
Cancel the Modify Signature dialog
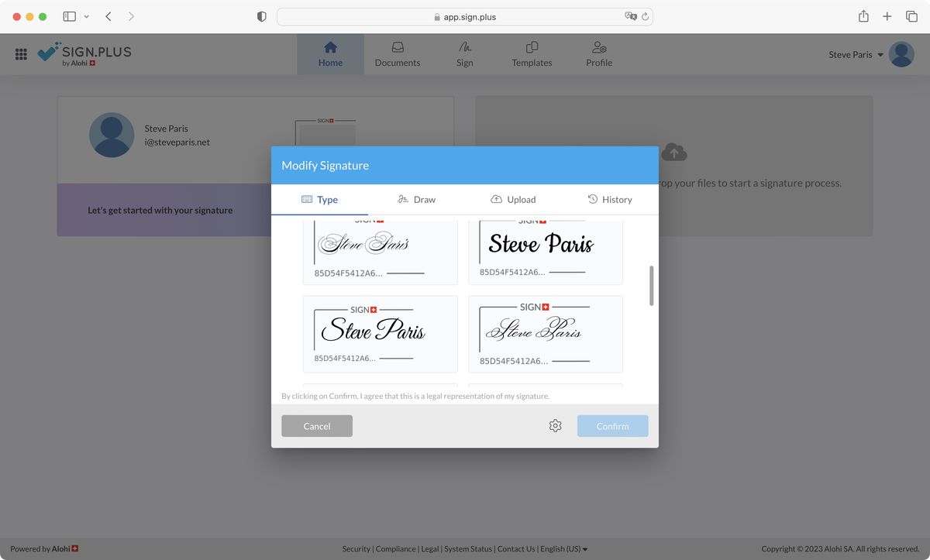pos(316,425)
